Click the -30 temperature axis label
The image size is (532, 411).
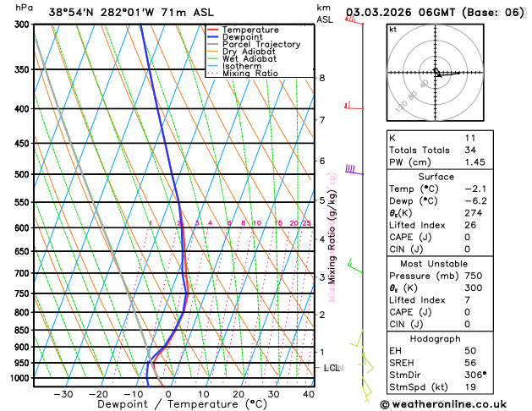tap(63, 394)
